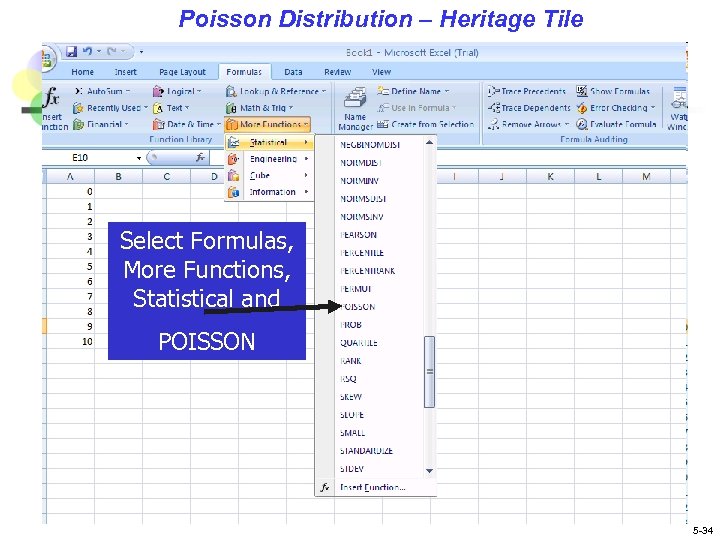Click Define Name in the ribbon
The height and width of the screenshot is (540, 720).
(x=413, y=91)
